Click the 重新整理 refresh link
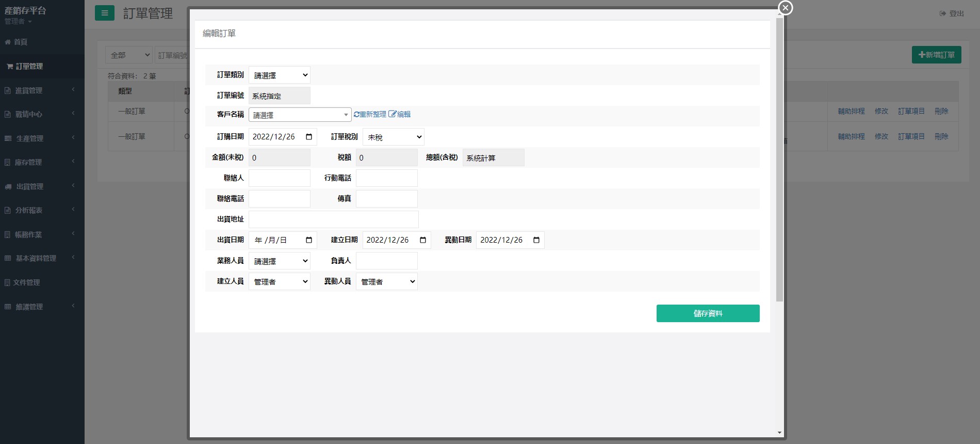 point(370,114)
